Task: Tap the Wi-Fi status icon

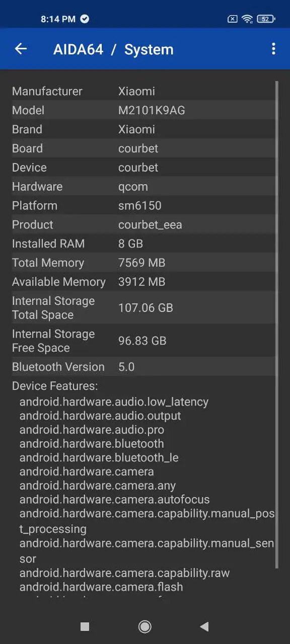Action: 247,19
